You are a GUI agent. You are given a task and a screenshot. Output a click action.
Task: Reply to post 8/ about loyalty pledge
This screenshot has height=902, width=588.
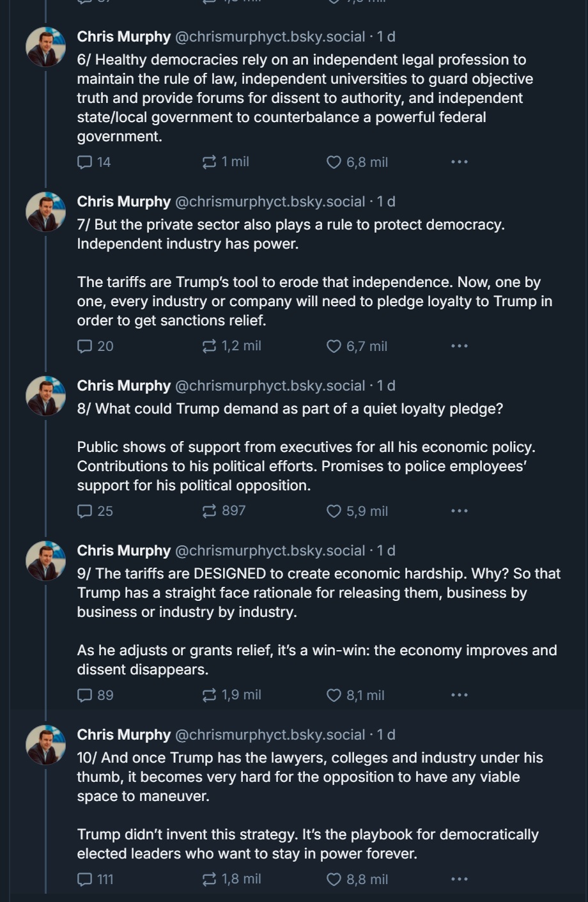85,511
